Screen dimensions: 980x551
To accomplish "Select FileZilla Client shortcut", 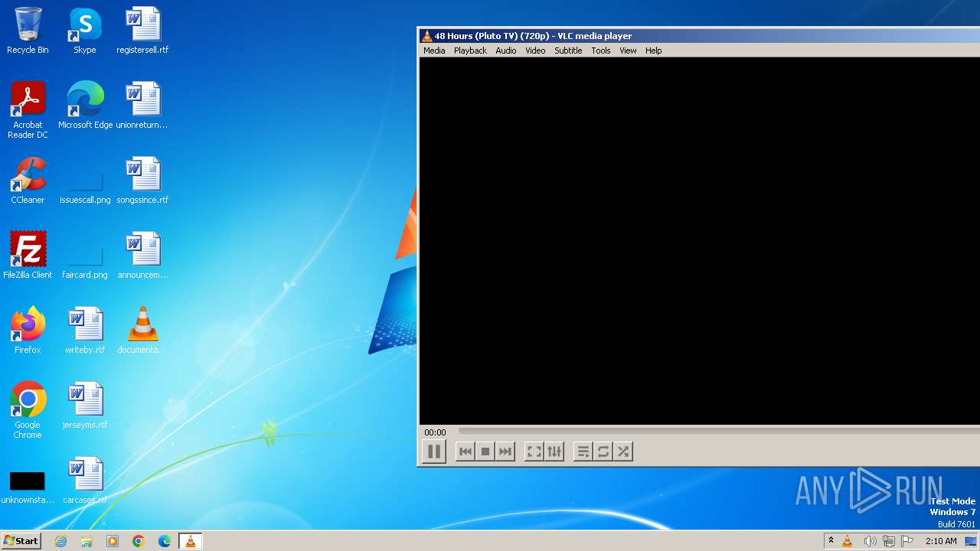I will pyautogui.click(x=28, y=256).
